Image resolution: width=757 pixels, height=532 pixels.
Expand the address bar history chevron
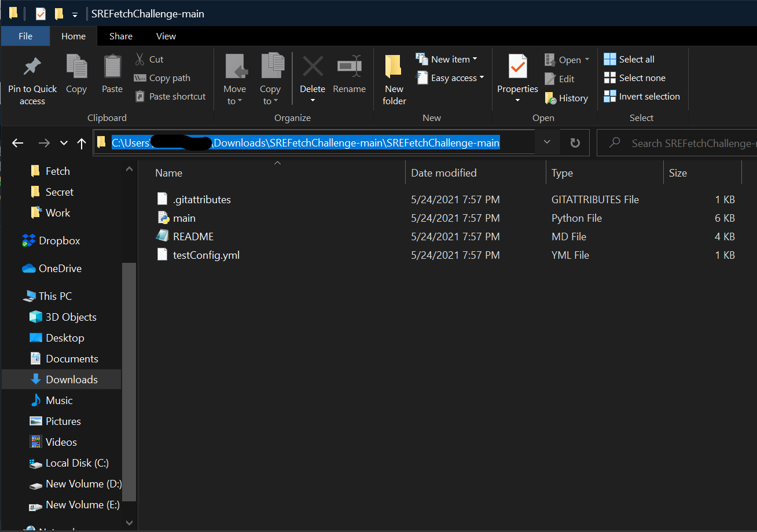(547, 142)
